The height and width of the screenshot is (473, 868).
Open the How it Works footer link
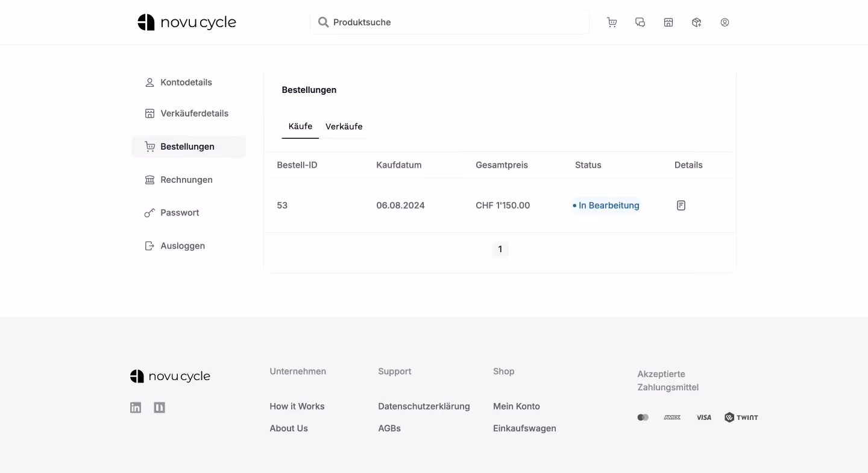[x=297, y=407]
